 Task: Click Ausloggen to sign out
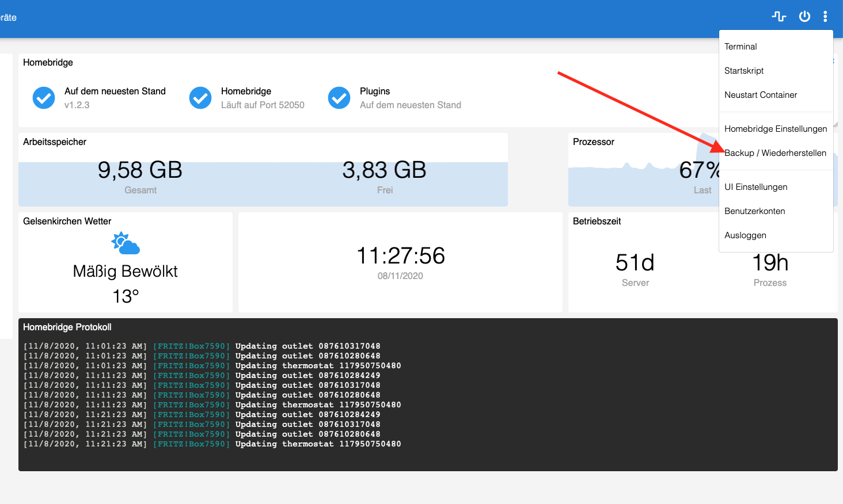(x=745, y=235)
